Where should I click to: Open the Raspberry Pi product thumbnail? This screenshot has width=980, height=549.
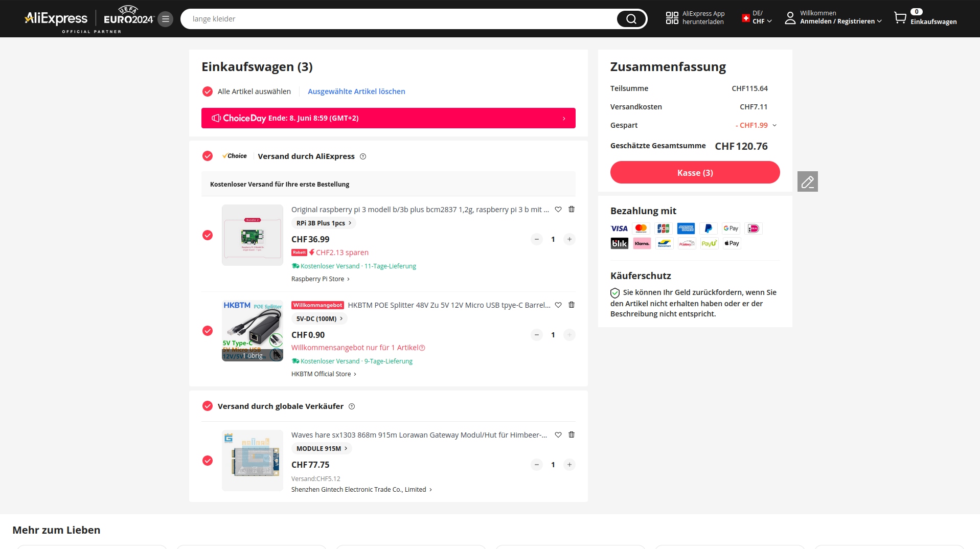pyautogui.click(x=253, y=235)
